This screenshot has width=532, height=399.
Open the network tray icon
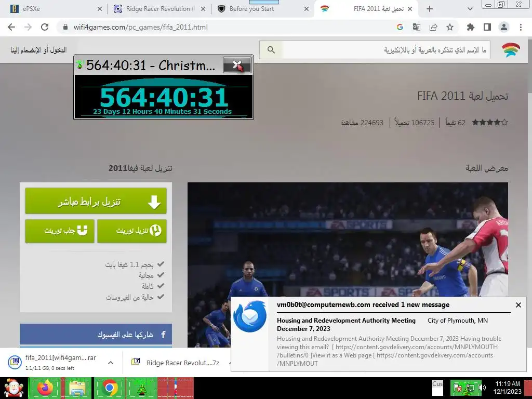pos(470,388)
